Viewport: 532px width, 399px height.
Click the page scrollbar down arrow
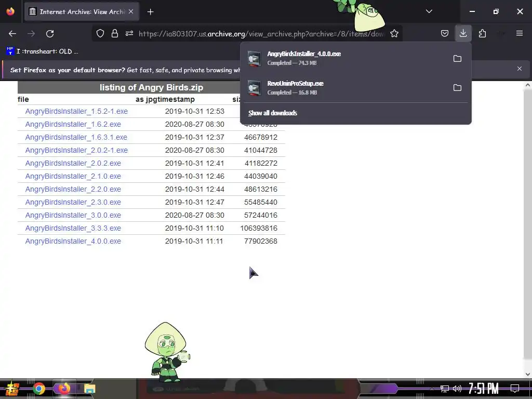coord(528,374)
